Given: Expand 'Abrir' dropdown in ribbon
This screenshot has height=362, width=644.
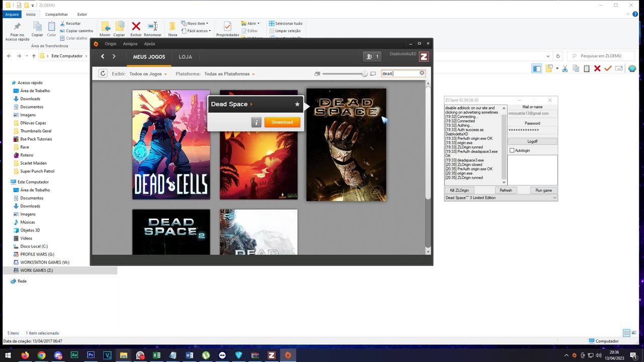Looking at the screenshot, I should pos(259,24).
